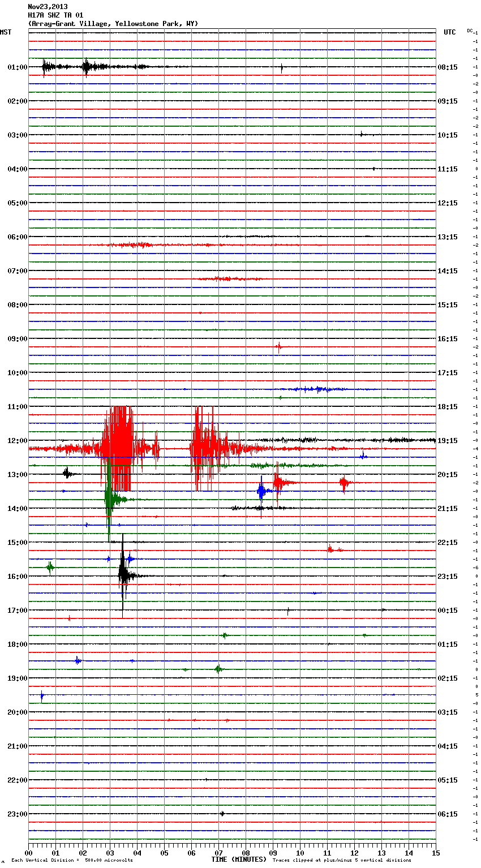Select the "21:15" UTC time label
The width and height of the screenshot is (481, 868).
pos(448,509)
